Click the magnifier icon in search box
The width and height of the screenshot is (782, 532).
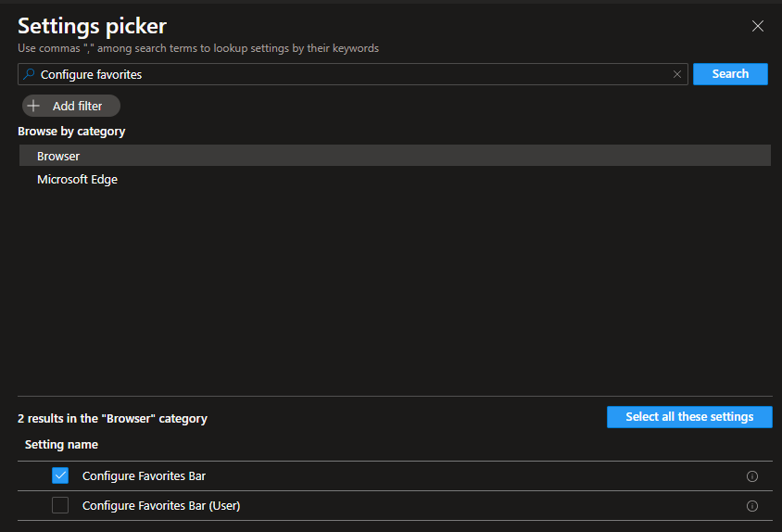29,74
